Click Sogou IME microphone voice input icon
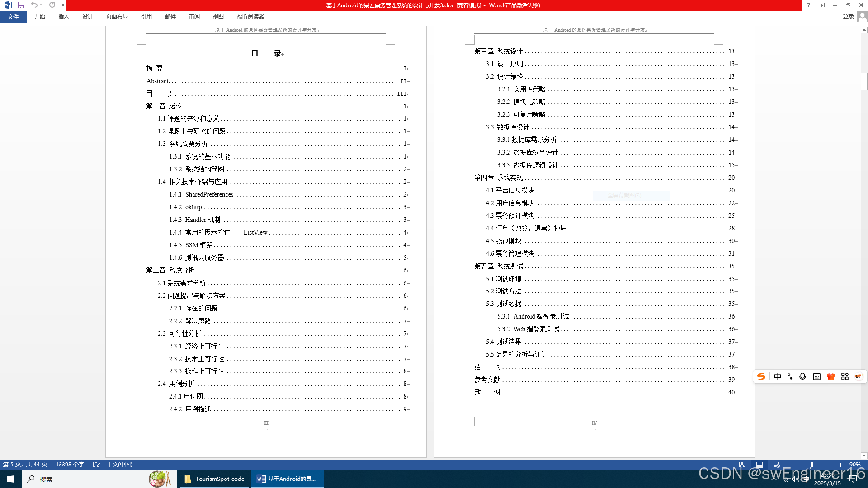The height and width of the screenshot is (488, 868). tap(802, 377)
